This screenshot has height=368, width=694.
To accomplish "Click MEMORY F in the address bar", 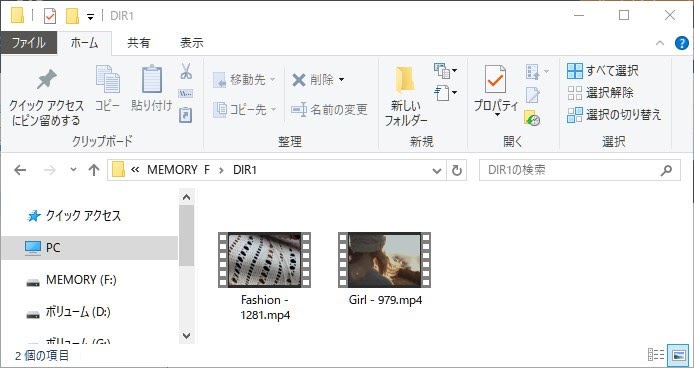I will (x=178, y=170).
